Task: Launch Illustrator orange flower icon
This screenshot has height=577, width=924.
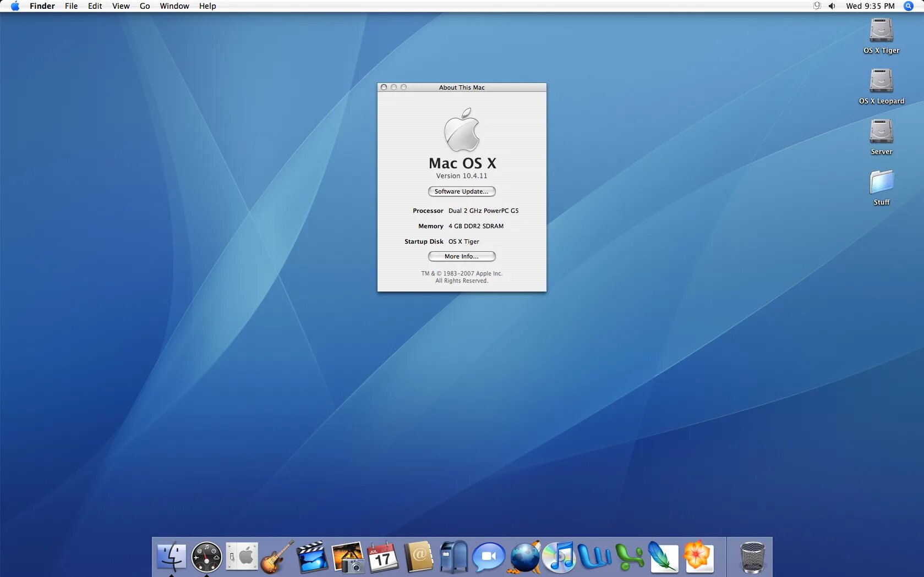Action: 698,557
